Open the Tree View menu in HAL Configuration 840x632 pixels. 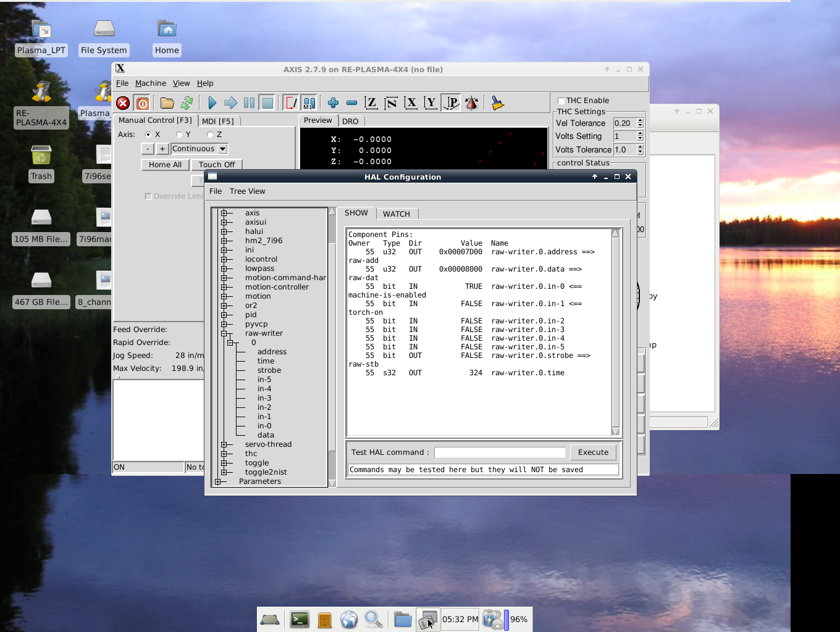click(x=247, y=191)
